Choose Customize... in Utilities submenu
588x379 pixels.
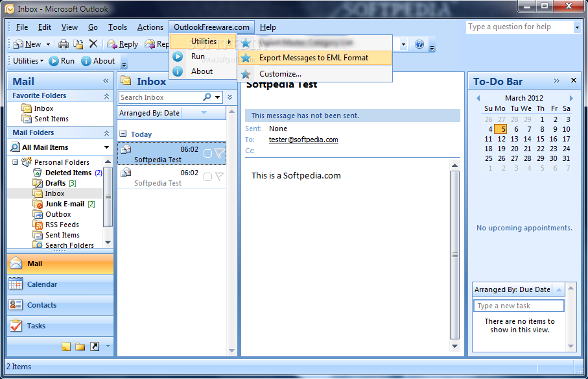[314, 74]
